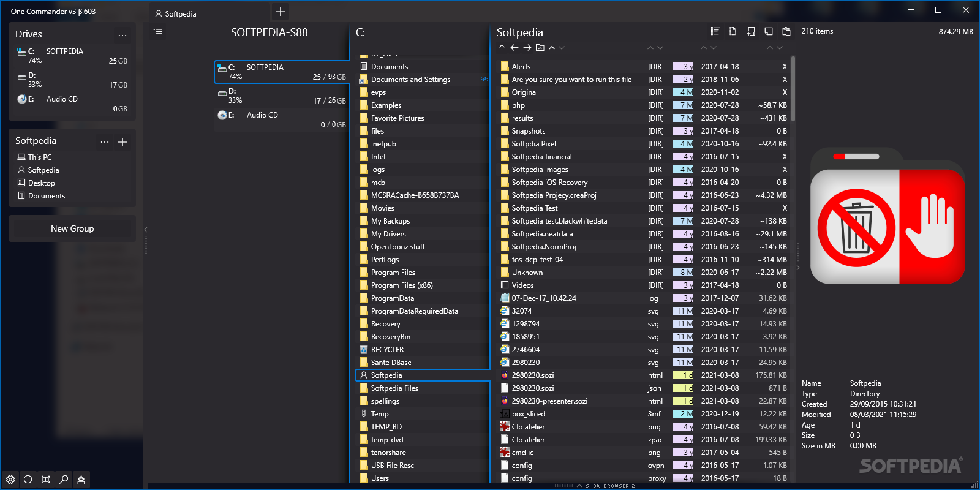This screenshot has width=980, height=490.
Task: Click the folder preview thumbnail image
Action: click(x=888, y=216)
